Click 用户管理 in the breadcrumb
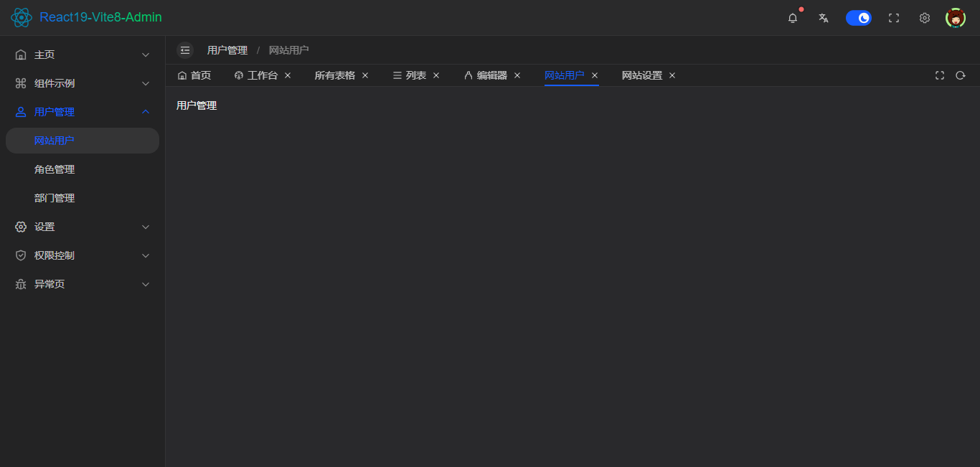The width and height of the screenshot is (980, 467). (x=227, y=50)
